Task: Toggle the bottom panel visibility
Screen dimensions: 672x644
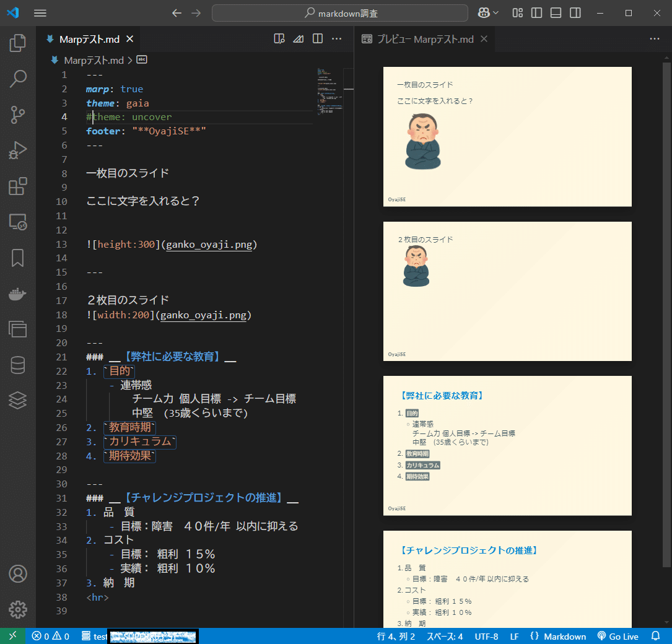Action: pos(556,12)
